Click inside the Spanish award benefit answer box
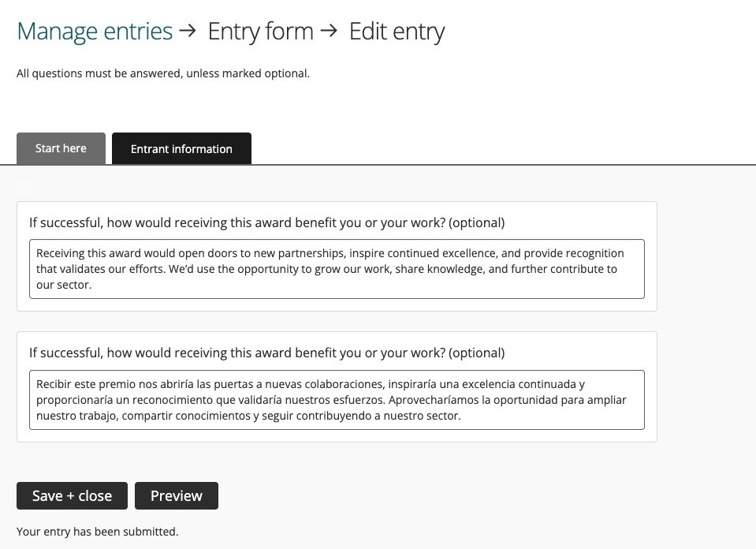Image resolution: width=756 pixels, height=549 pixels. point(337,400)
